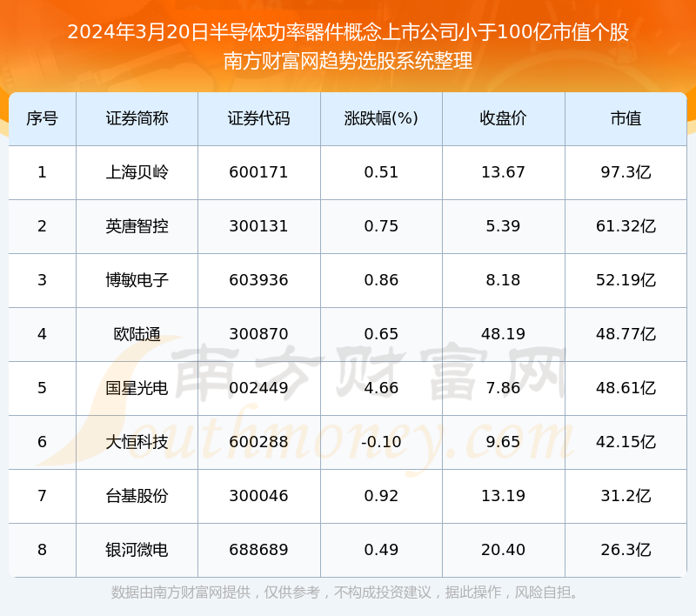This screenshot has width=696, height=616.
Task: Click change value 0.51
Action: (381, 172)
